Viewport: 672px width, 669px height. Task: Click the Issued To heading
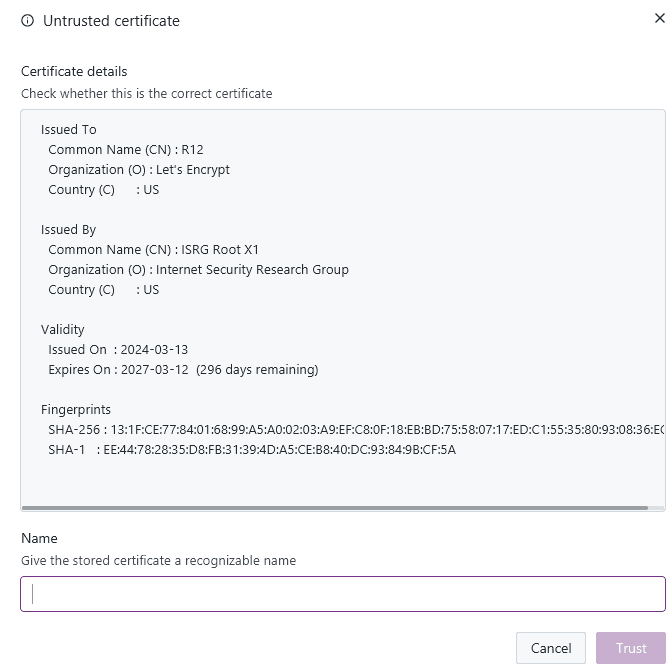click(x=69, y=129)
